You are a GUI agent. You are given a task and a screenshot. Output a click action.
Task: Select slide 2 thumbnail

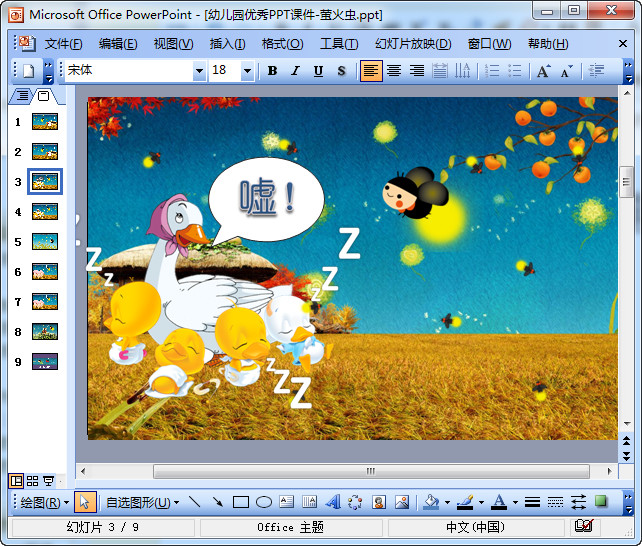point(45,151)
